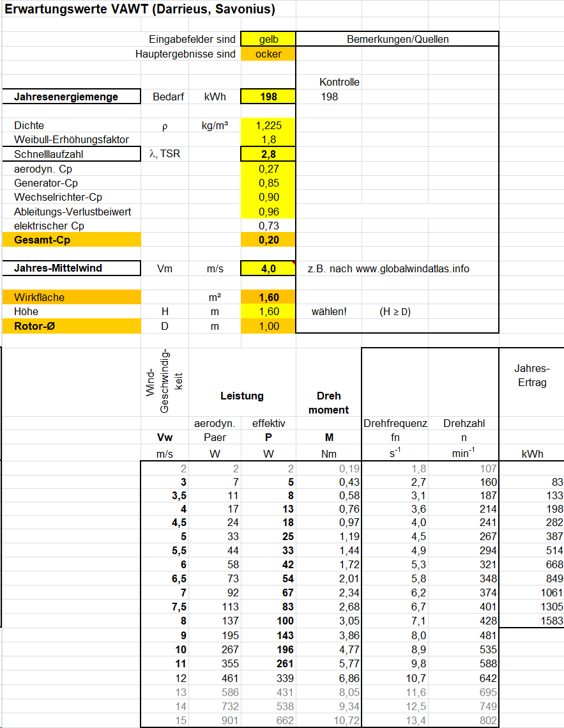The width and height of the screenshot is (564, 728).
Task: Click the Dichte value 1,225 cell
Action: coord(268,125)
